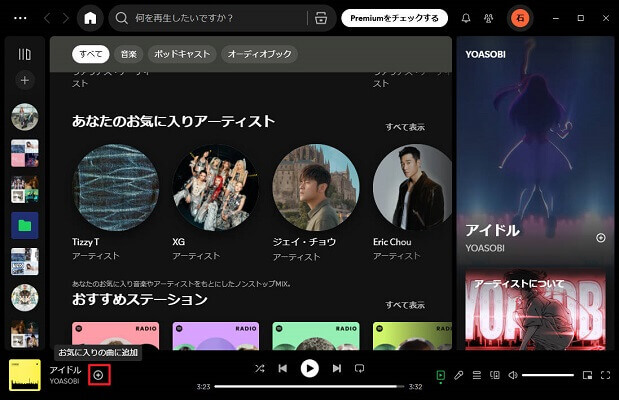Image resolution: width=619 pixels, height=400 pixels.
Task: Open the three-dot app menu
Action: point(20,18)
